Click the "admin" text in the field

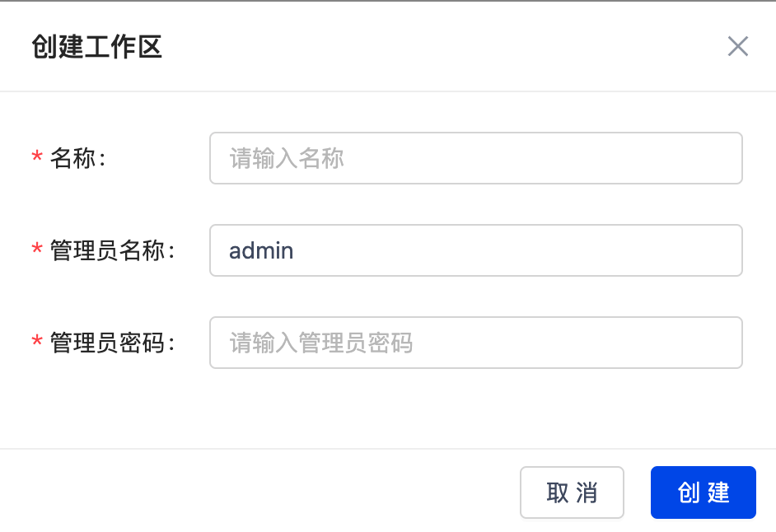point(261,250)
